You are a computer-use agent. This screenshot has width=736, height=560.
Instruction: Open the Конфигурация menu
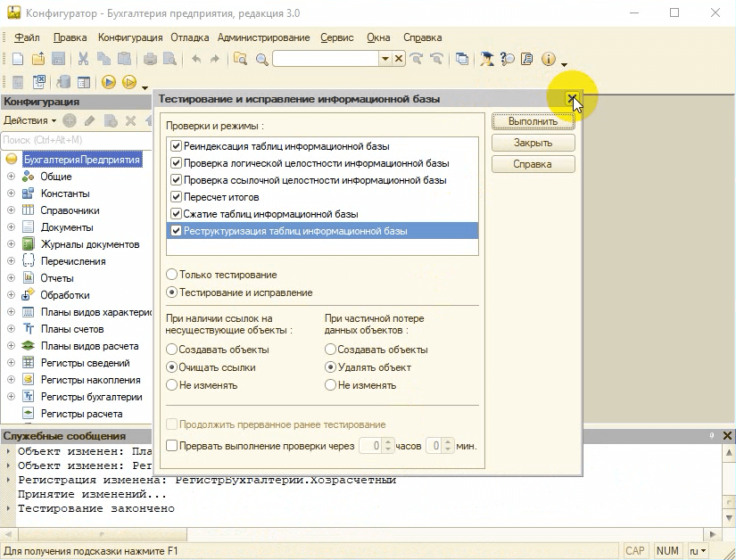click(x=130, y=37)
